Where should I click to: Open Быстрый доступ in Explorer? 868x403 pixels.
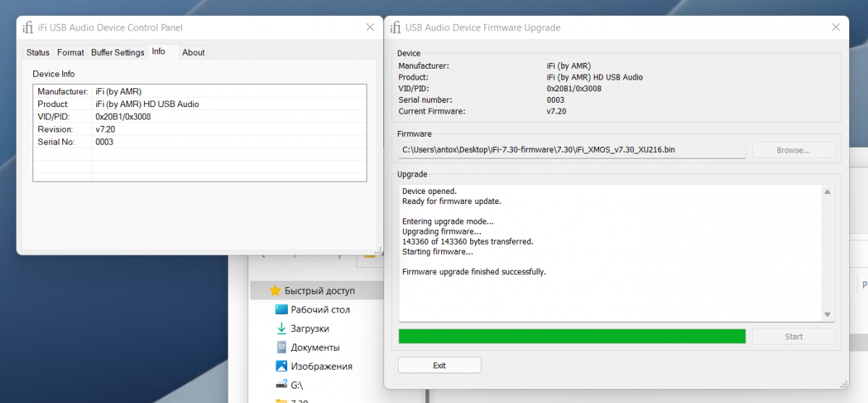pos(320,291)
